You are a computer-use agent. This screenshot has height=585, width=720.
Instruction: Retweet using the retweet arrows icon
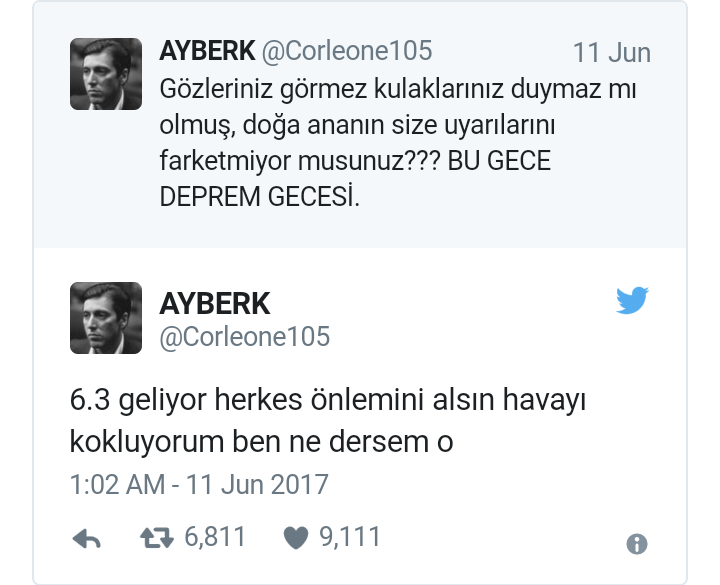click(x=157, y=538)
